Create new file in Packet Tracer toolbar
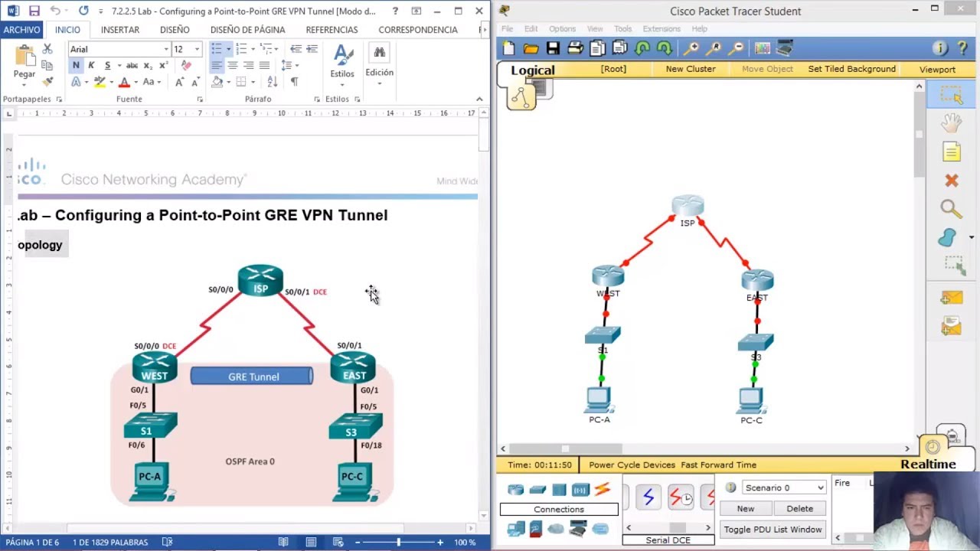 (x=509, y=48)
